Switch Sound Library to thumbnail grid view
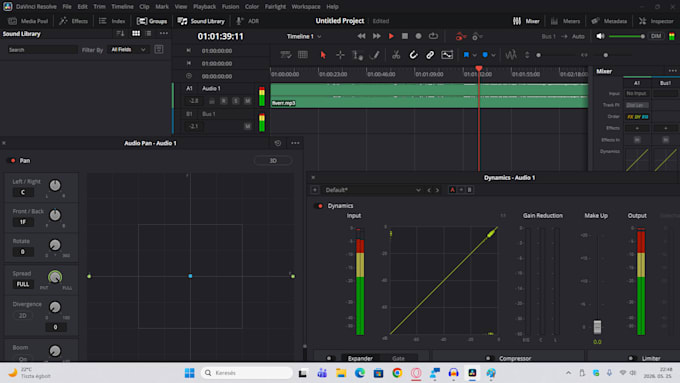Image resolution: width=680 pixels, height=383 pixels. click(136, 33)
